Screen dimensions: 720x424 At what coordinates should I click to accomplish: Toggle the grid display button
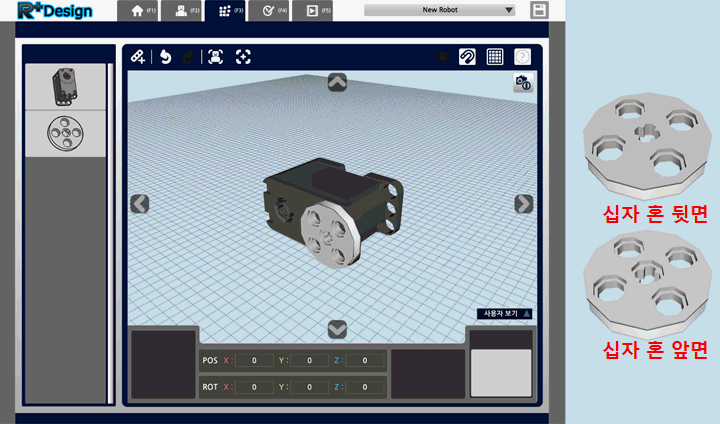coord(494,57)
